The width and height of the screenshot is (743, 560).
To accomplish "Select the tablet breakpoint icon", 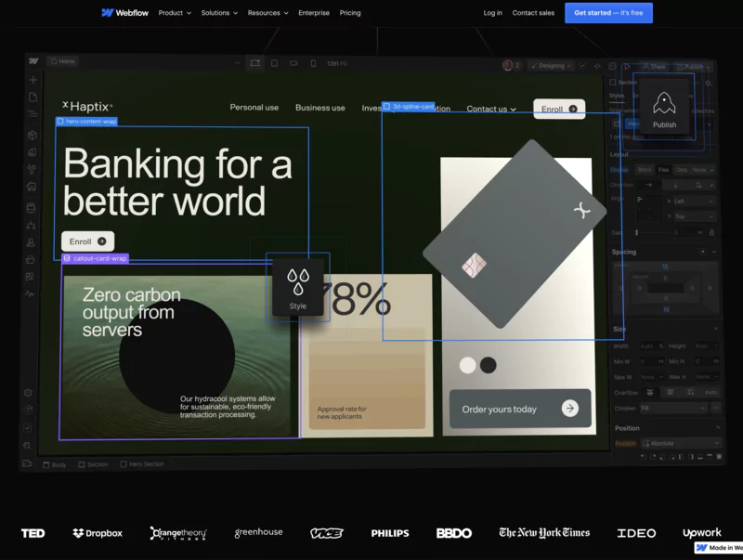I will click(x=274, y=63).
